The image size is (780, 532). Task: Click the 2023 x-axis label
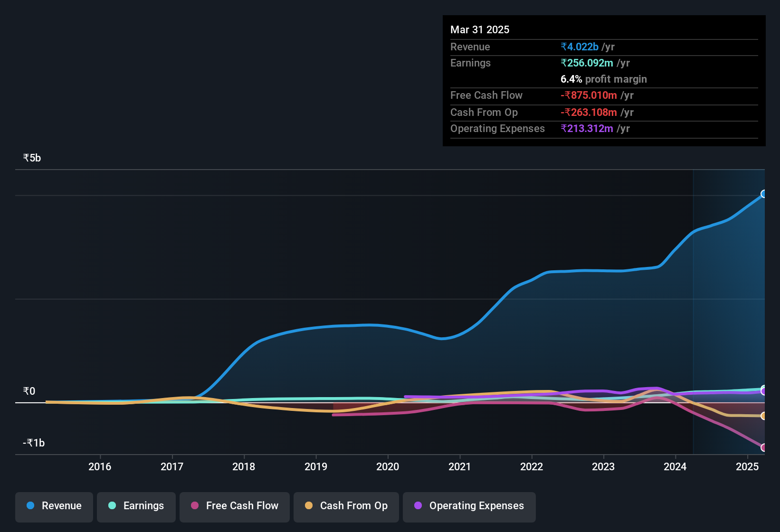click(x=603, y=466)
